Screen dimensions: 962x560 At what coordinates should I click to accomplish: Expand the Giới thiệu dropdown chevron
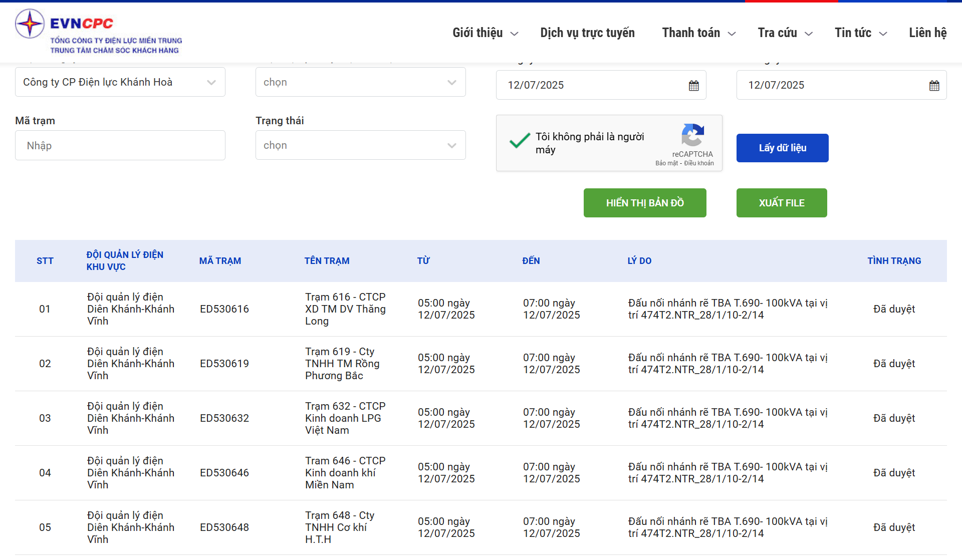pos(514,34)
